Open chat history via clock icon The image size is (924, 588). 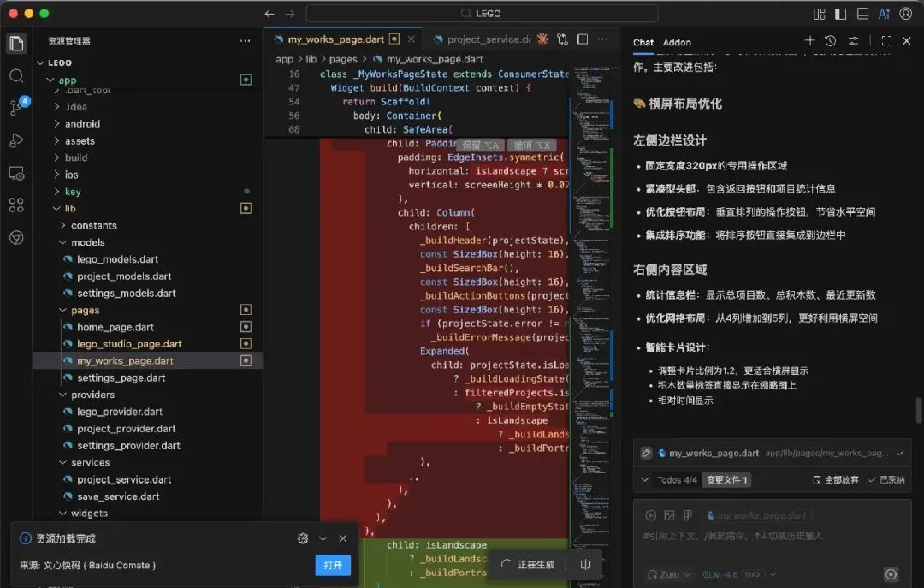[x=830, y=42]
